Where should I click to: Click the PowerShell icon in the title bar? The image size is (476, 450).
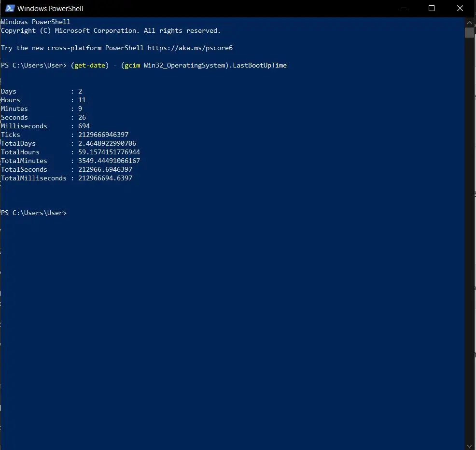(x=10, y=8)
